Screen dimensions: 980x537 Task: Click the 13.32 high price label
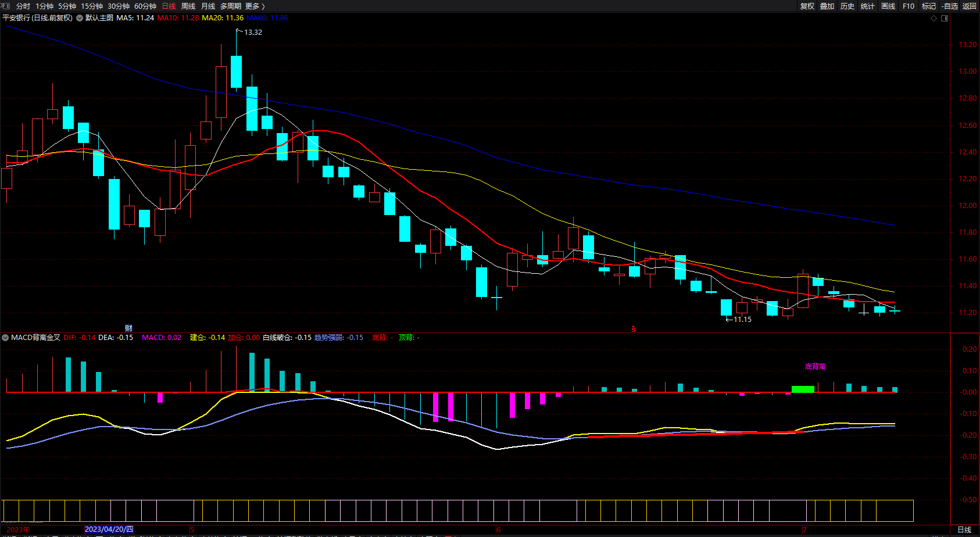(x=253, y=33)
